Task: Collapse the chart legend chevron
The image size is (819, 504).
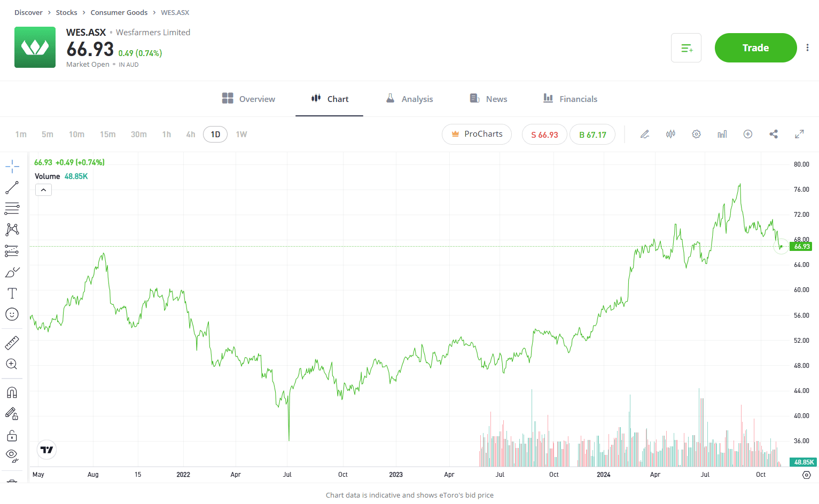Action: coord(43,190)
